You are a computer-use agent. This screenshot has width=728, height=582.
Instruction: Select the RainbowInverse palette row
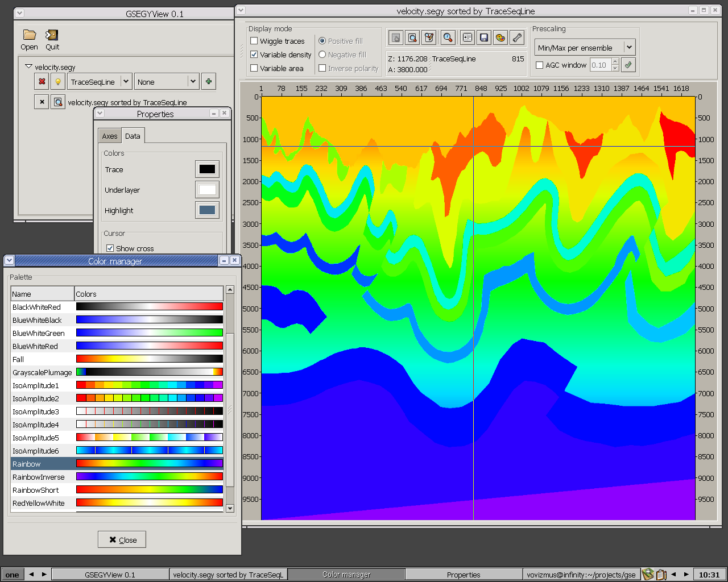[x=117, y=477]
